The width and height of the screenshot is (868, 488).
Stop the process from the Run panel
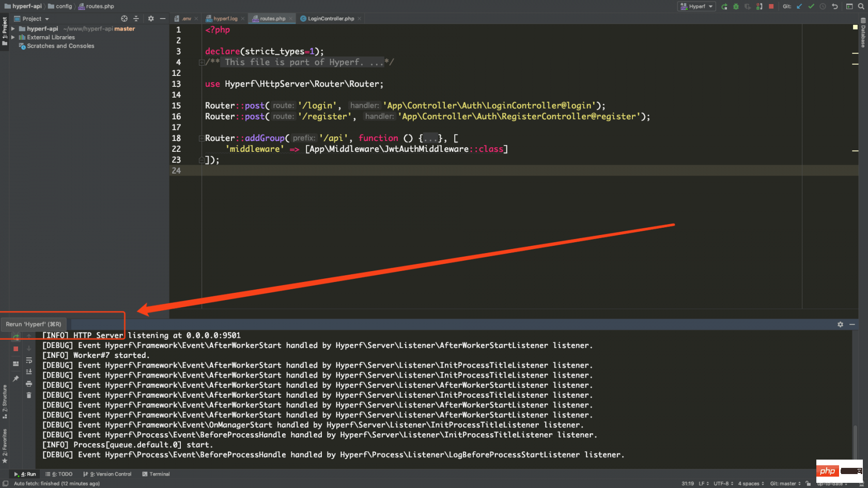coord(16,349)
